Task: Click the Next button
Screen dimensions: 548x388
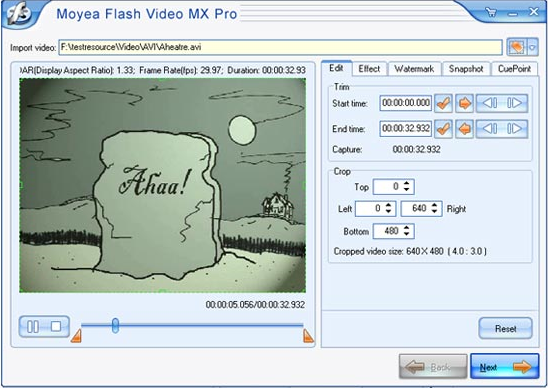Action: (x=504, y=366)
